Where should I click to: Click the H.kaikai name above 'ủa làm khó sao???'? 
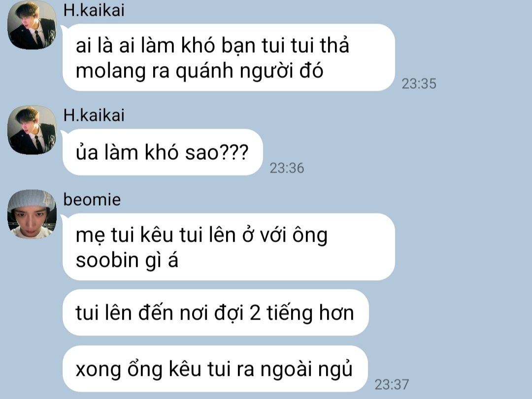click(94, 115)
